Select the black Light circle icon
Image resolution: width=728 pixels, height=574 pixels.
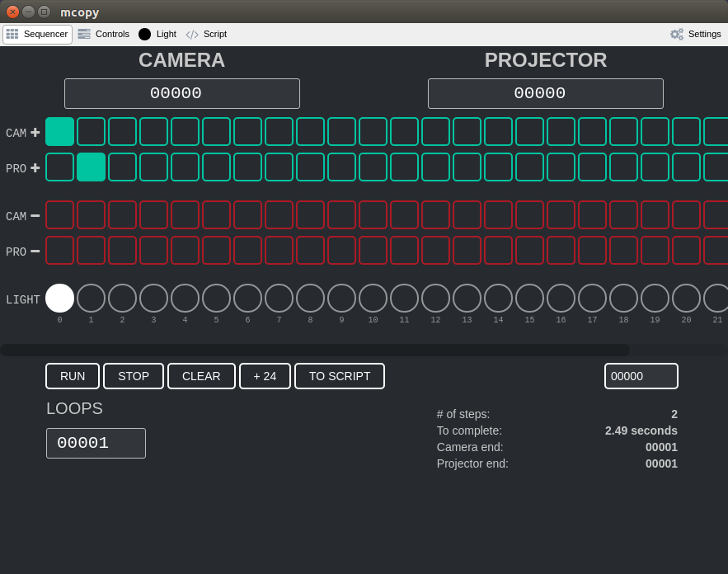tap(144, 34)
